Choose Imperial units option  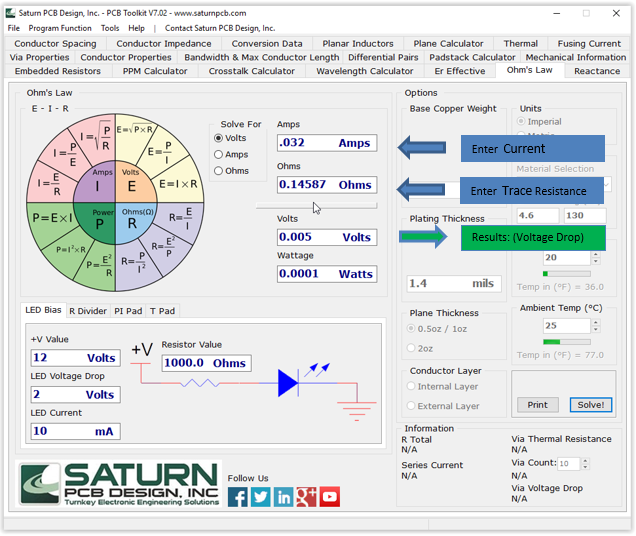click(539, 122)
